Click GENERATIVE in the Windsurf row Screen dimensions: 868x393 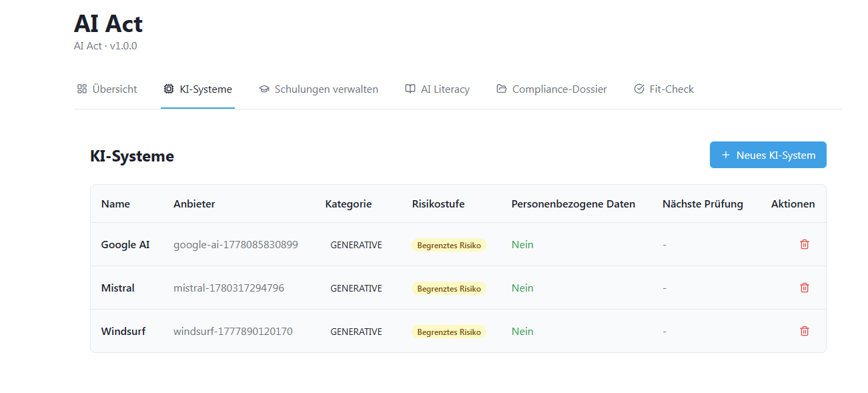tap(356, 332)
